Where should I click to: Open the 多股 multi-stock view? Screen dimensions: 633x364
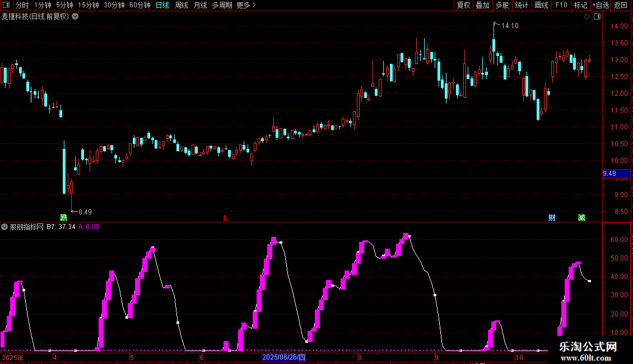pyautogui.click(x=502, y=5)
